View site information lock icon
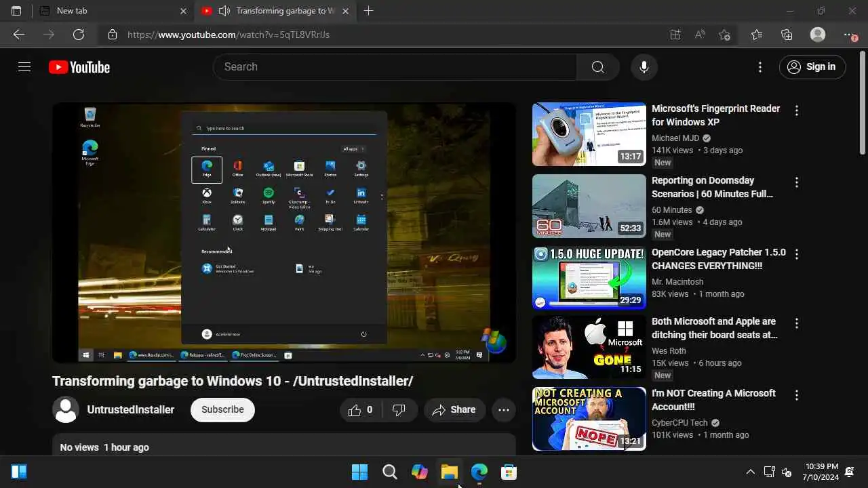The width and height of the screenshot is (868, 488). 113,35
